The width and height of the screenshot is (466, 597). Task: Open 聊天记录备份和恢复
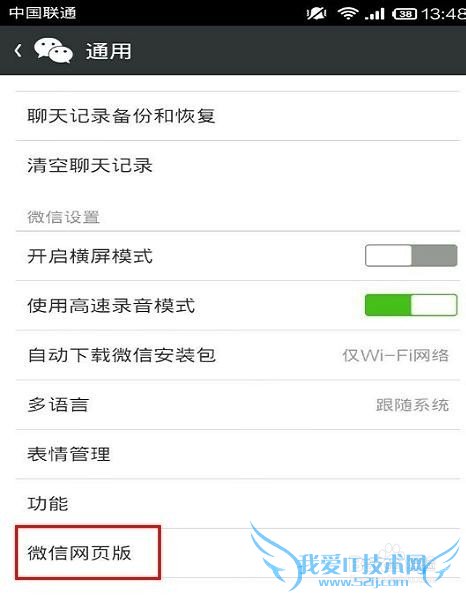[238, 116]
